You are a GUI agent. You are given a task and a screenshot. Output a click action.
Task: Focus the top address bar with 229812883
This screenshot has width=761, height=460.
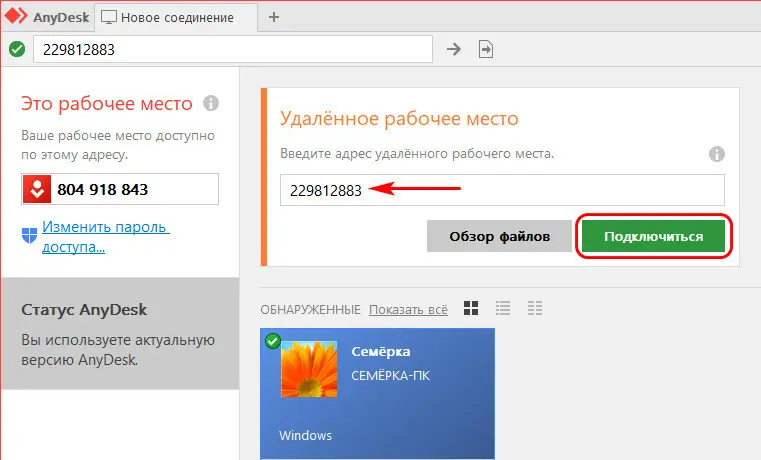(232, 49)
